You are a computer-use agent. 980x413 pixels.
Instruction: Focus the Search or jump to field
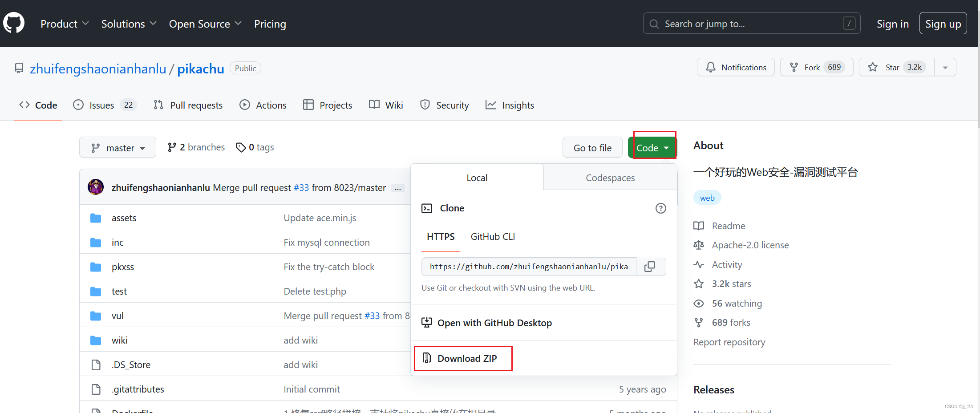(751, 24)
